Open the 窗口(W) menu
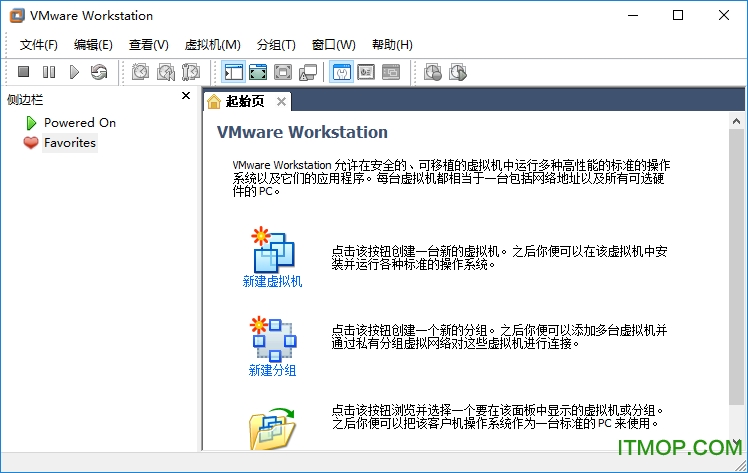The width and height of the screenshot is (748, 473). tap(333, 45)
